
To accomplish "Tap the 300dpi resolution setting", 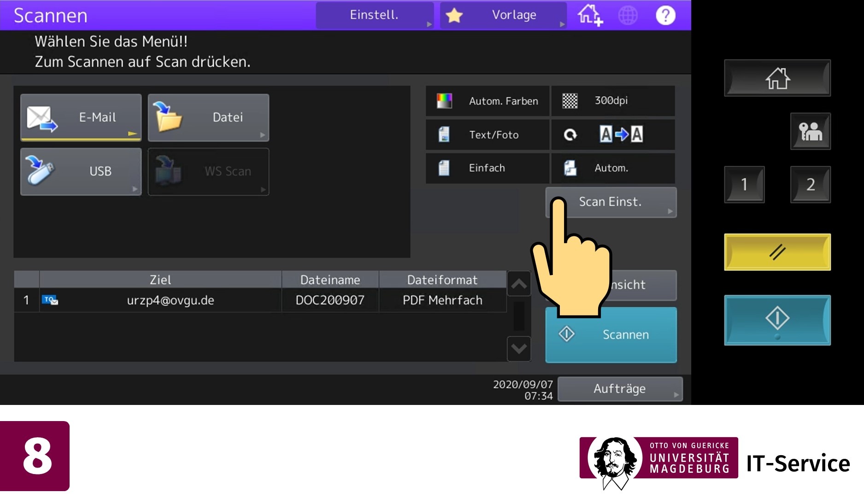I will 613,101.
